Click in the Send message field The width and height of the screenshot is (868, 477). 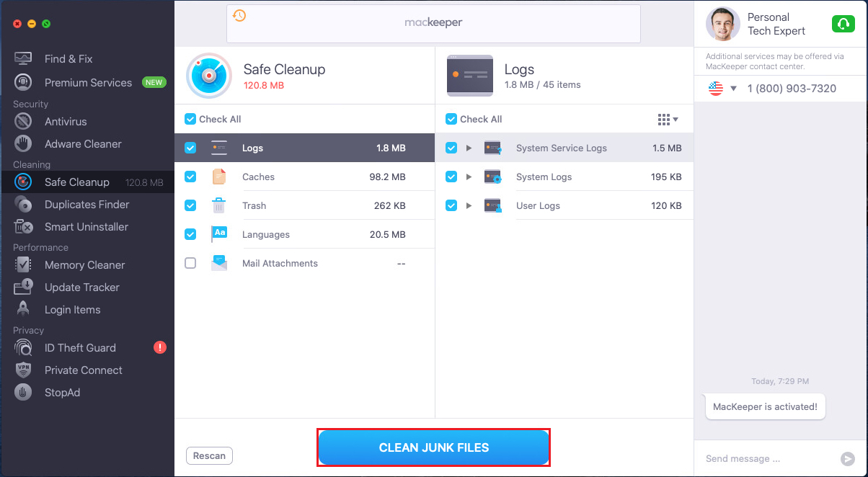point(769,458)
